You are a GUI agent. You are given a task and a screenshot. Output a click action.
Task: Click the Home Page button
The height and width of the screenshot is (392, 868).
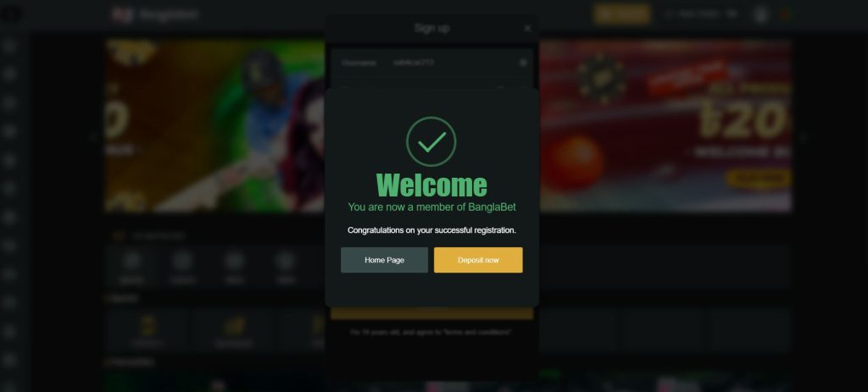[384, 260]
